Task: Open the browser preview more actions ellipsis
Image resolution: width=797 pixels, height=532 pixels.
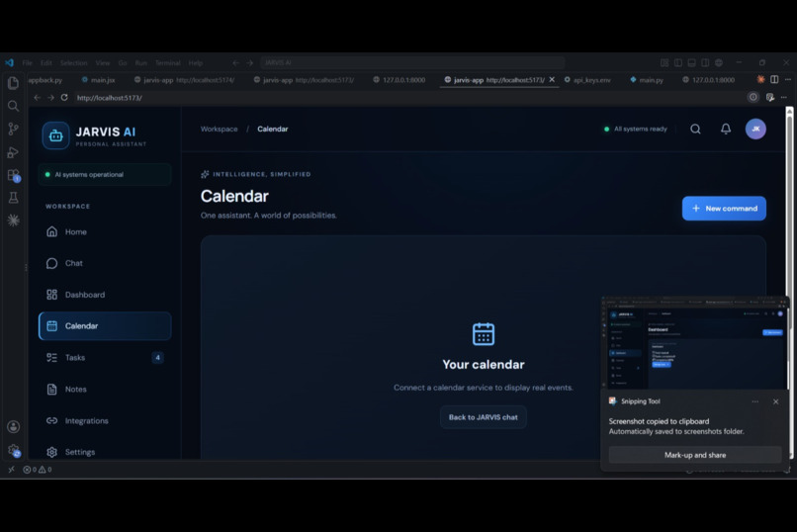Action: 784,98
